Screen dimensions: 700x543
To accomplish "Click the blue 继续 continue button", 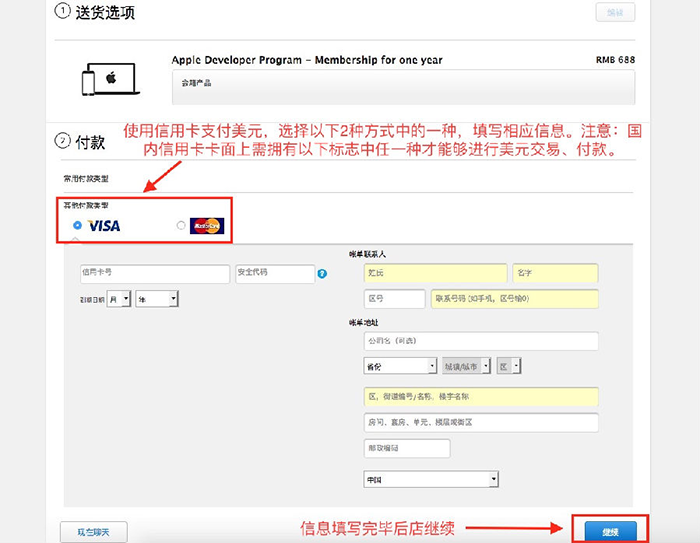I will click(609, 530).
